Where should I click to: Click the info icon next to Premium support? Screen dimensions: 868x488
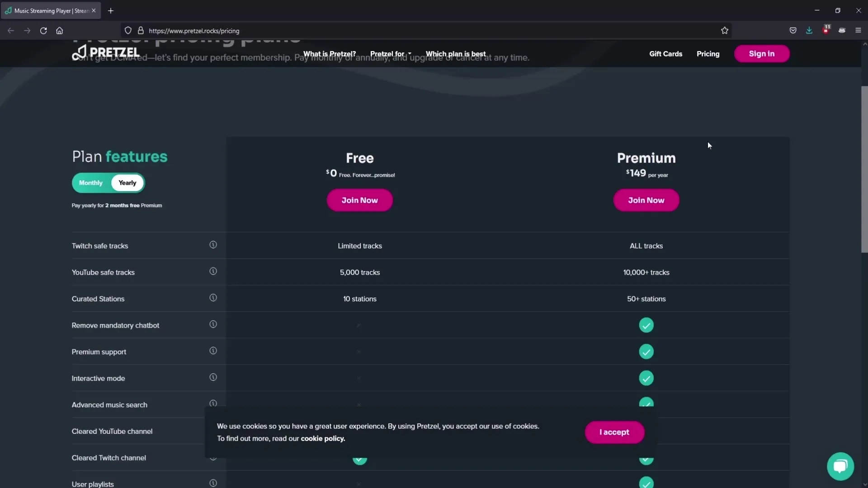(213, 350)
